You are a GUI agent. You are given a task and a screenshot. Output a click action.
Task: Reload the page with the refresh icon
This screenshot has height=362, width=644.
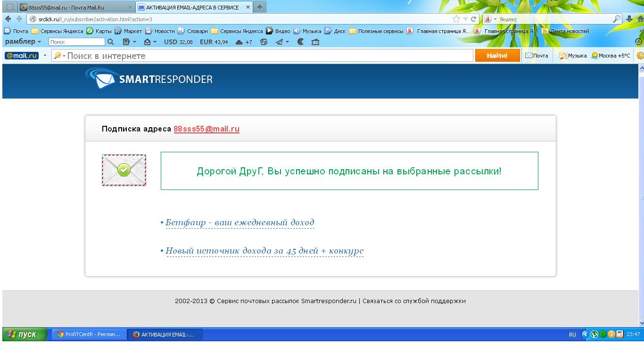coord(474,19)
